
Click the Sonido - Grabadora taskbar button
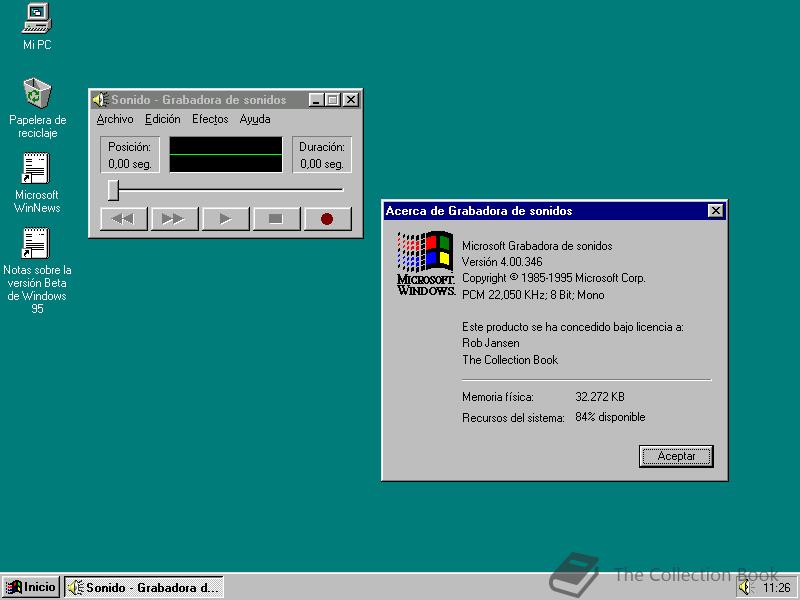point(144,587)
